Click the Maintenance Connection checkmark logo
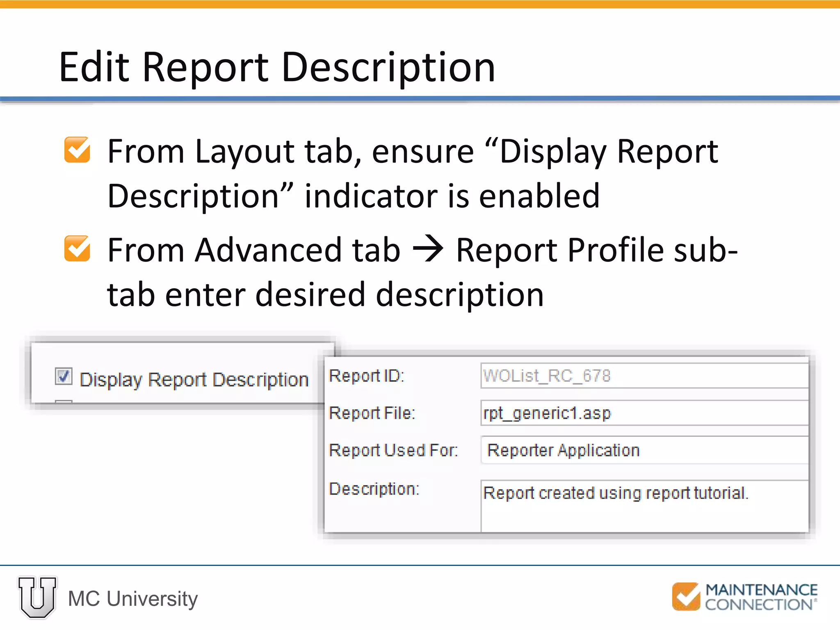Screen dimensions: 840x630 pyautogui.click(x=686, y=596)
